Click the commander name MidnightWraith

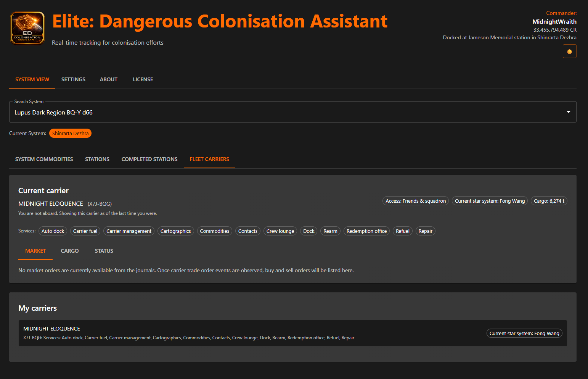point(554,21)
